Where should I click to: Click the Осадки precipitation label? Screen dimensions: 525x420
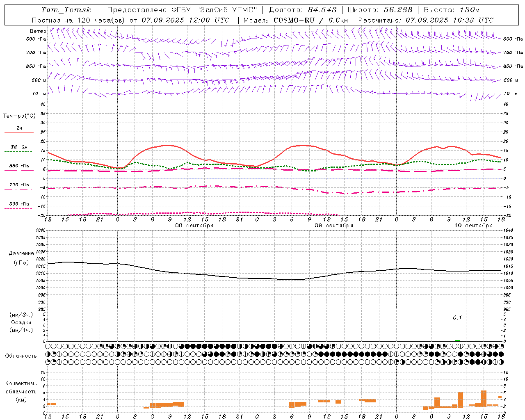(x=21, y=322)
